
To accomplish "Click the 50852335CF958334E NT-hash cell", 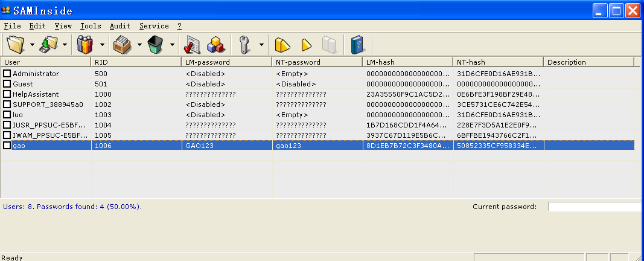I will point(498,145).
